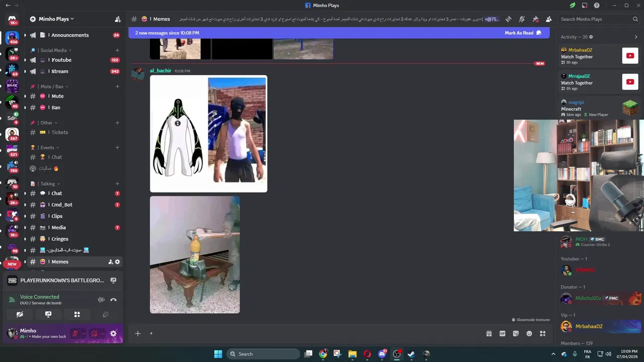
Task: Click share your screen button in voice panel
Action: (48, 314)
